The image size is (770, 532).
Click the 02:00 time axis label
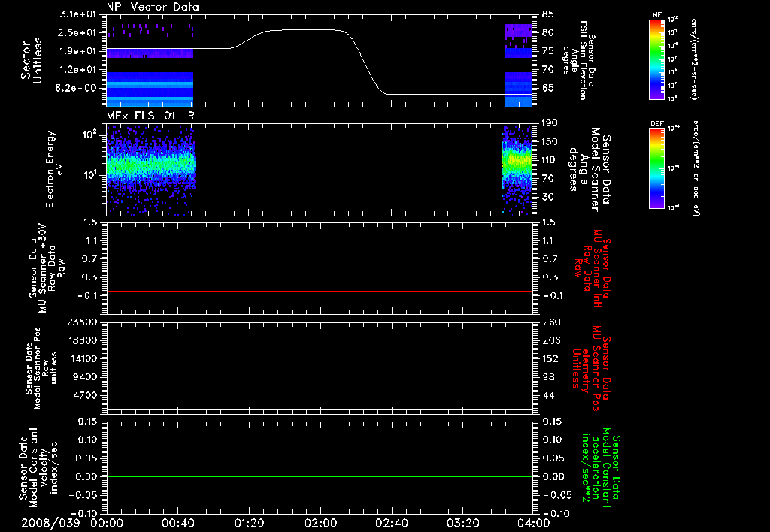click(320, 523)
